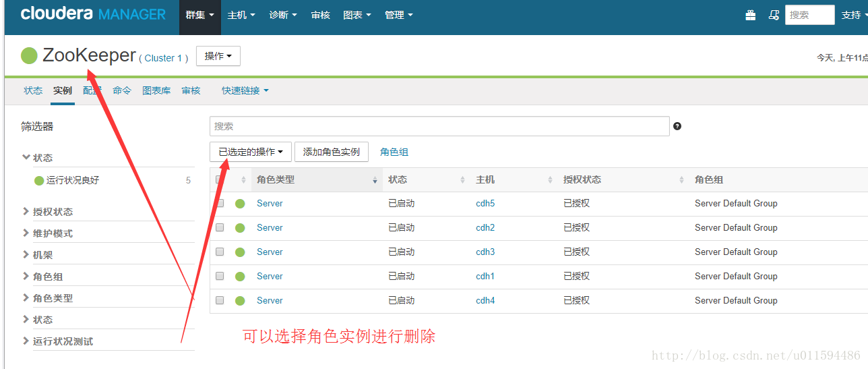Open the 支持 dropdown menu
The width and height of the screenshot is (868, 369).
(854, 15)
